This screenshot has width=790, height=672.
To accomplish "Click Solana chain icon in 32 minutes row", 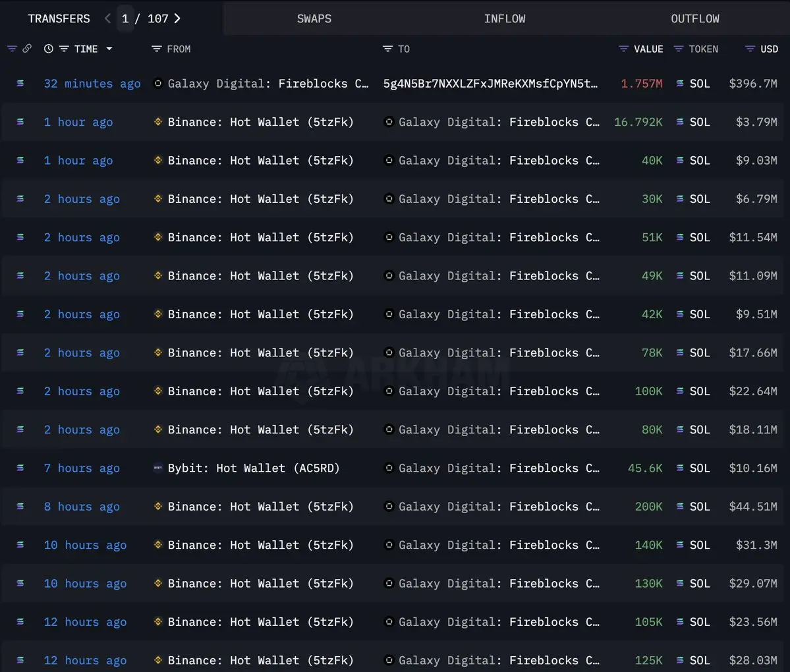I will tap(20, 83).
